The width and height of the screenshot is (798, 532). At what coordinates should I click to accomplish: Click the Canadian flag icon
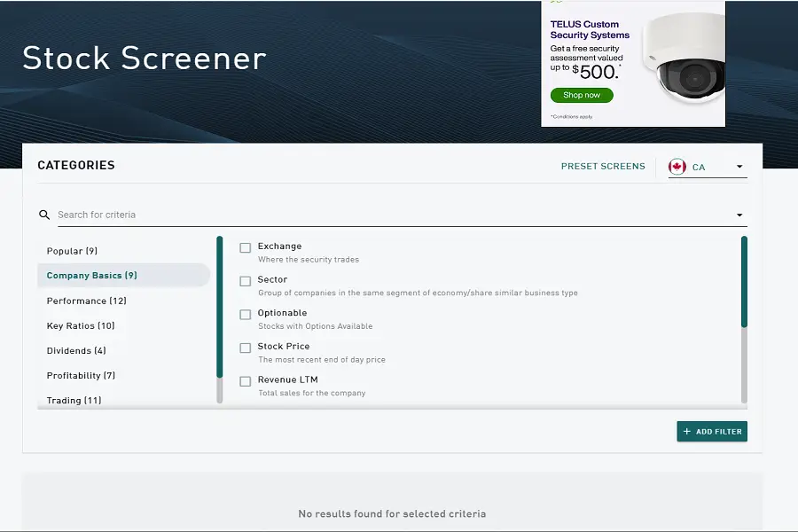(x=677, y=167)
